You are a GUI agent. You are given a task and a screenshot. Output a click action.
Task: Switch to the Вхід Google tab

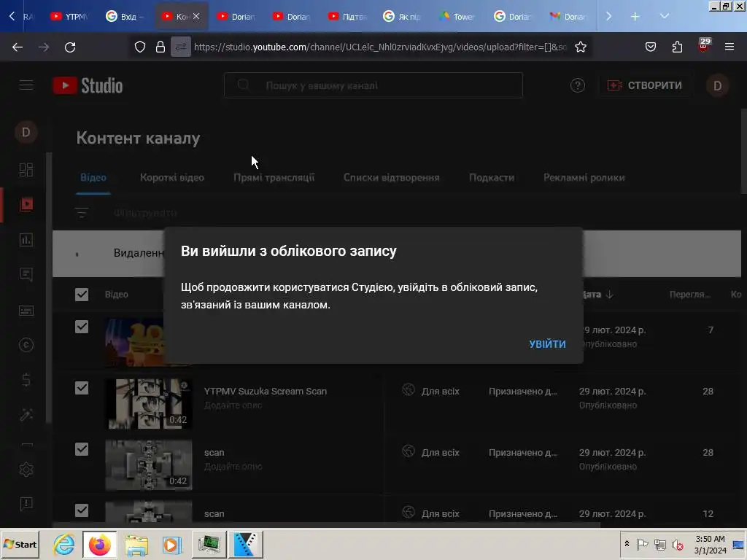point(125,17)
